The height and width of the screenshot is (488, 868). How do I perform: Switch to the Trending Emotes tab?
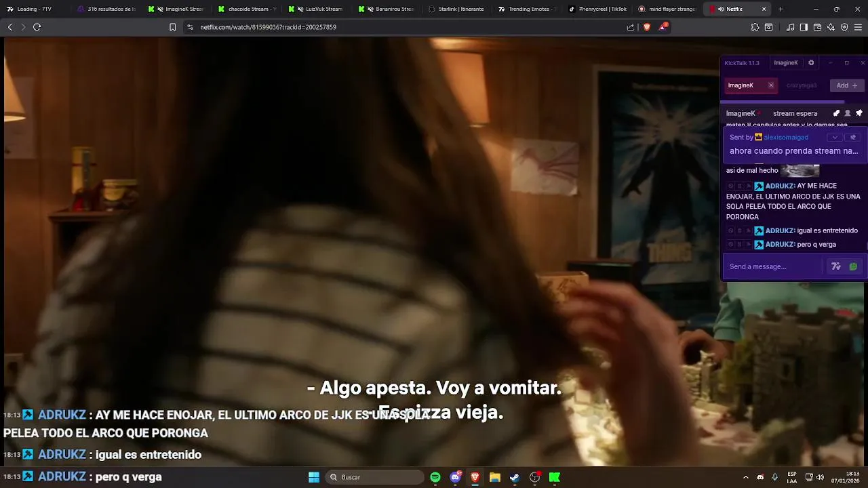pos(527,9)
